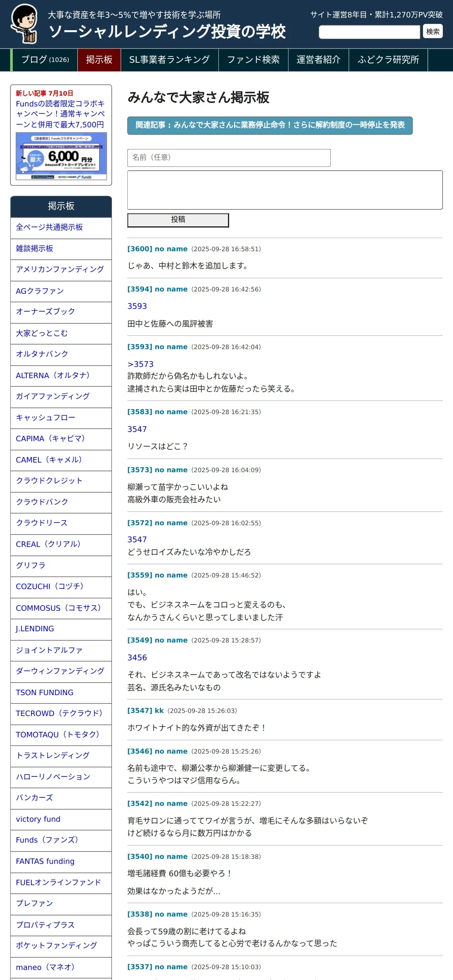Open プレファン board link
The image size is (453, 980).
pyautogui.click(x=61, y=903)
